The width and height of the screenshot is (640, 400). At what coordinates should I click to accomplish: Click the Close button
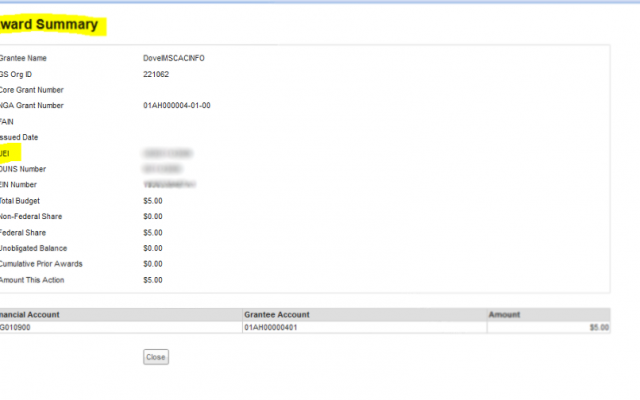(x=155, y=357)
